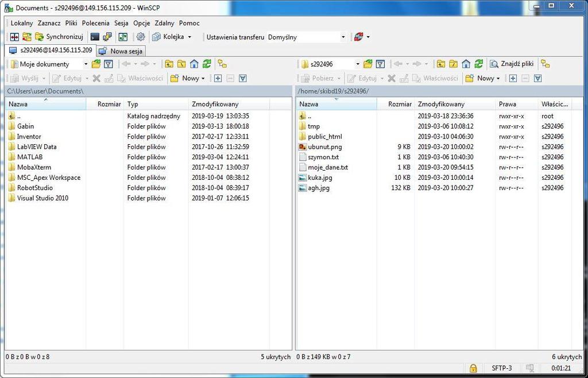Click the local panel open directory icon
This screenshot has width=588, height=378.
[96, 64]
